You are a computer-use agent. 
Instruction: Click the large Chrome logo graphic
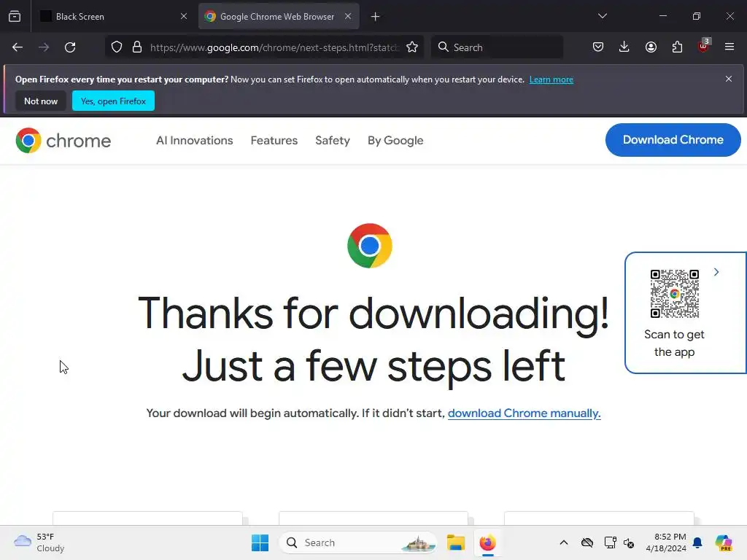(x=370, y=246)
